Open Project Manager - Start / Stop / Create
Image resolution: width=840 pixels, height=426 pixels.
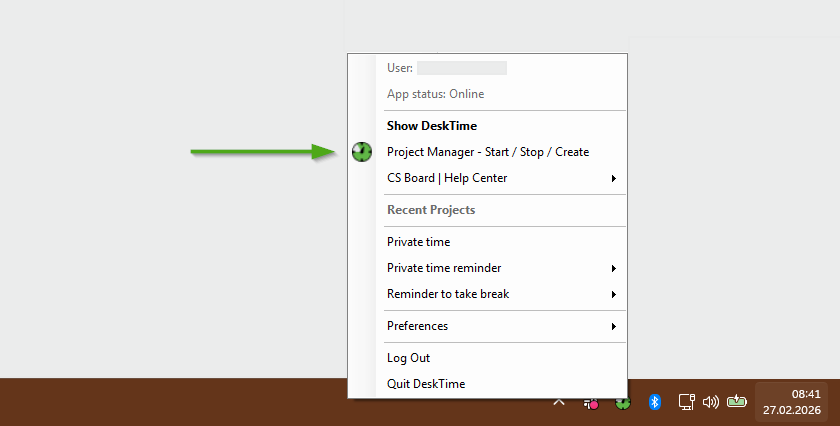click(x=488, y=152)
